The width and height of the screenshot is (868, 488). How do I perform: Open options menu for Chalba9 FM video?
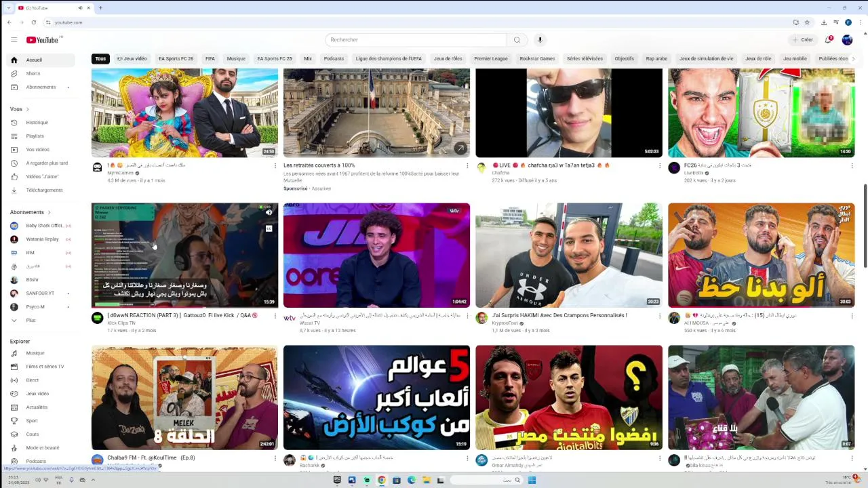[275, 458]
